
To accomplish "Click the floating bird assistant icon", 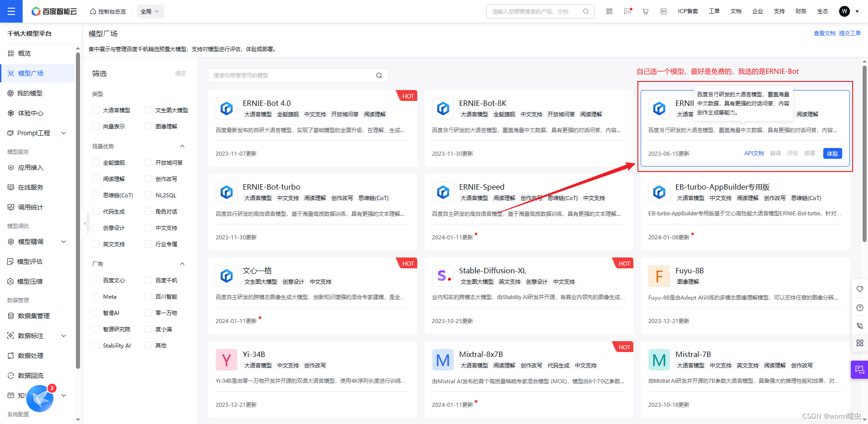I will tap(40, 399).
